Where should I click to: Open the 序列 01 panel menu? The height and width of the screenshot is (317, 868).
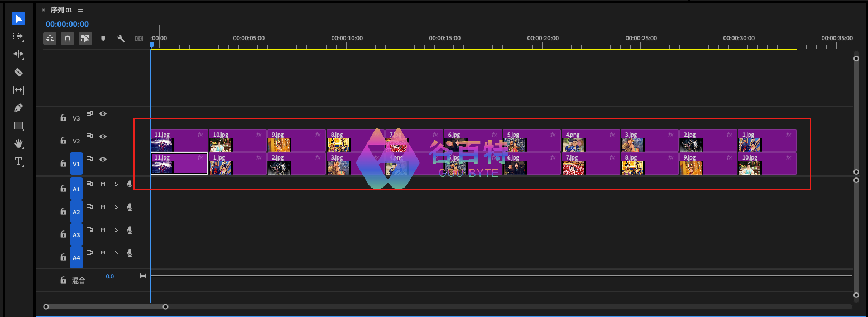click(x=80, y=10)
